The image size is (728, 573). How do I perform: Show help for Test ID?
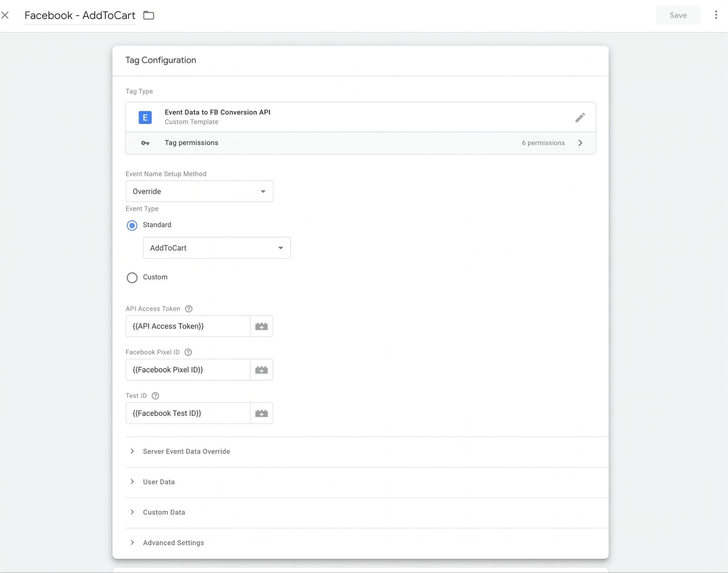[x=155, y=396]
